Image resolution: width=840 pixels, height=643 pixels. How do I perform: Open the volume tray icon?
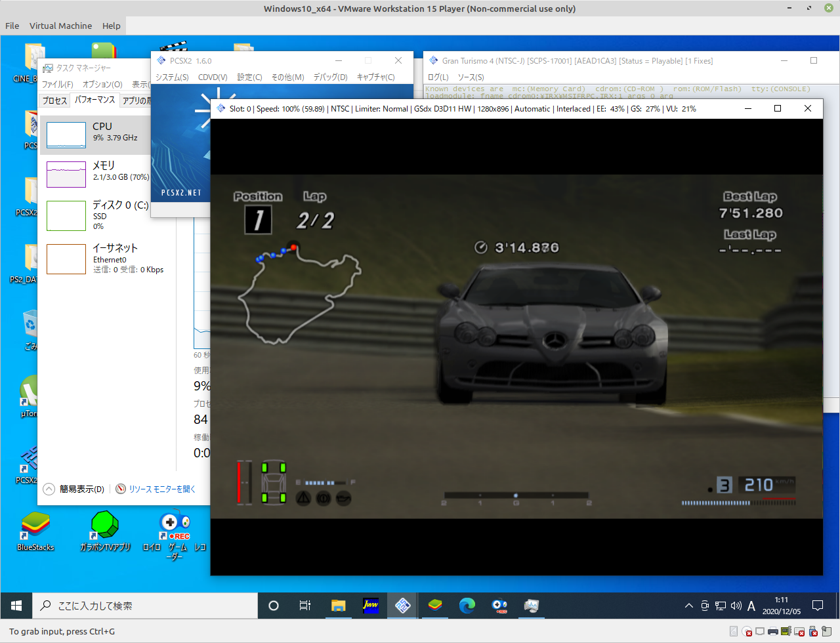[x=736, y=606]
